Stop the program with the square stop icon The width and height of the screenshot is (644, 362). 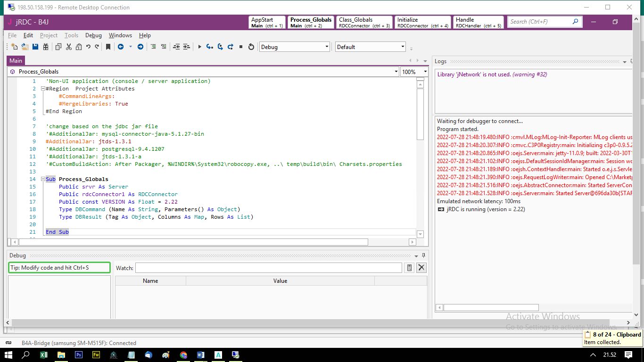click(x=241, y=47)
